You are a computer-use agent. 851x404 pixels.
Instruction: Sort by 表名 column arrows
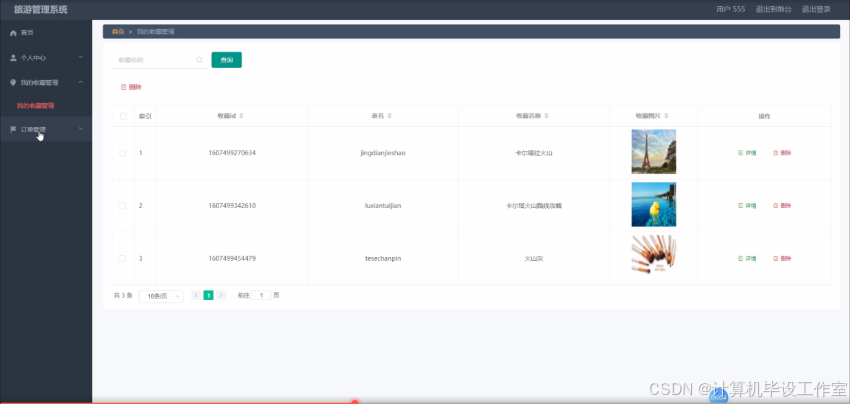(389, 116)
